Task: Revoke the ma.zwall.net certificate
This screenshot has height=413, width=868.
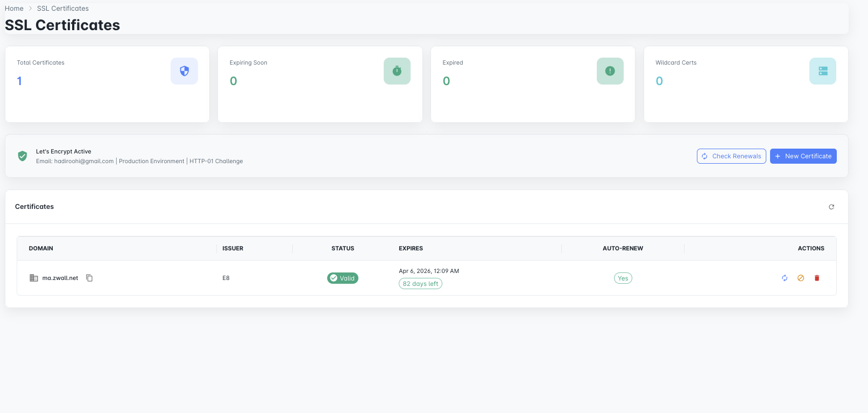Action: click(801, 278)
